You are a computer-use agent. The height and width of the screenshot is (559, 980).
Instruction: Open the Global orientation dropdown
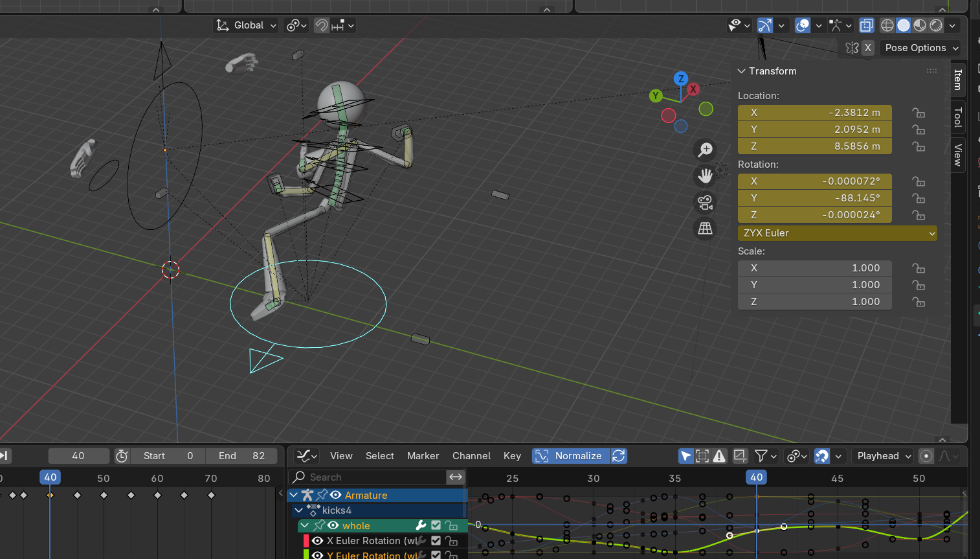click(246, 25)
